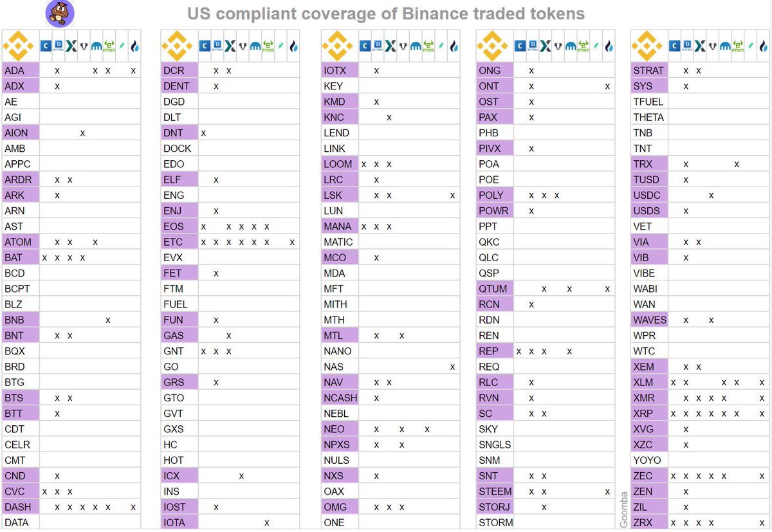Click the chart title 'US compliant coverage of Binance traded tokens'
772x532 pixels.
pos(386,14)
